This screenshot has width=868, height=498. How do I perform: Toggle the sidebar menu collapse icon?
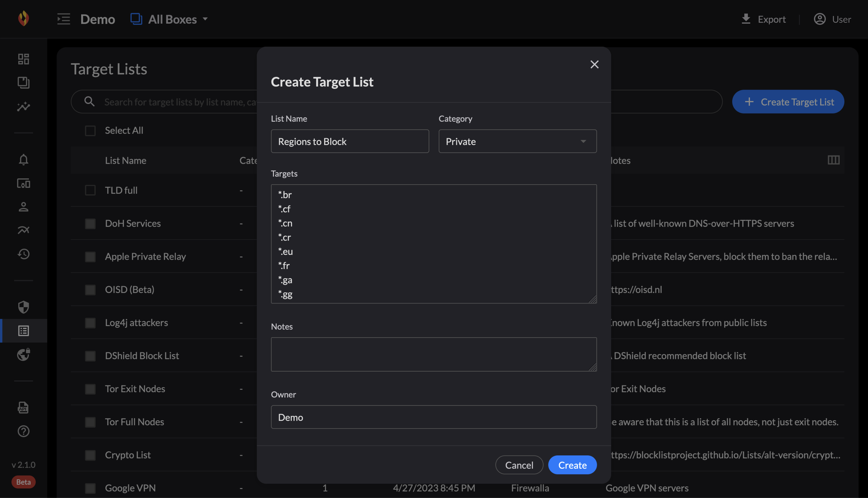pyautogui.click(x=64, y=19)
